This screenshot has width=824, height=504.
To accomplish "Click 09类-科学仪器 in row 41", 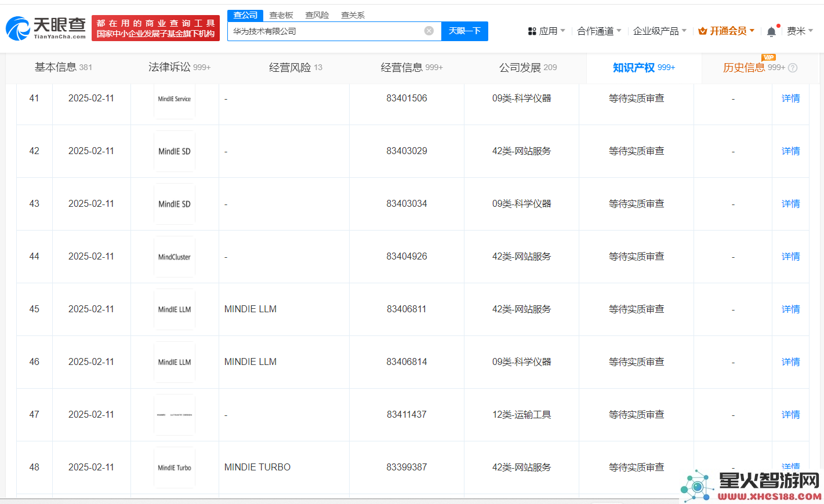I will coord(521,98).
